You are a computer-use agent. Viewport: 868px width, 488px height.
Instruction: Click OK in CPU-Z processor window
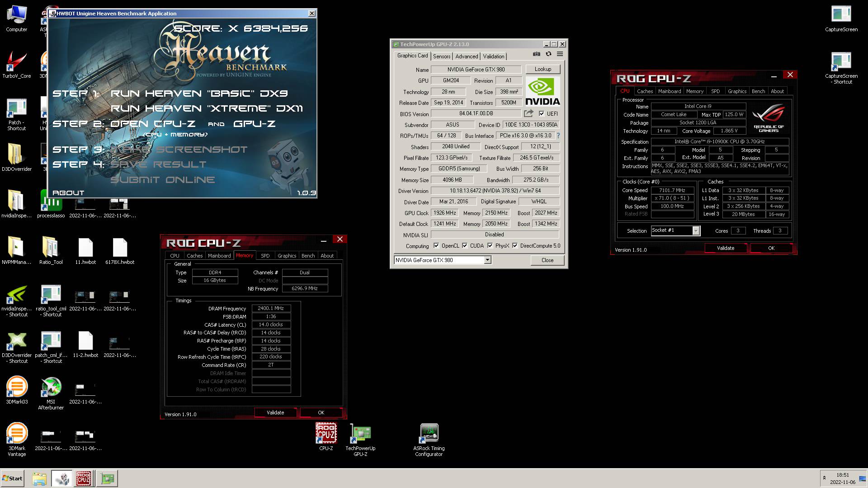click(771, 248)
